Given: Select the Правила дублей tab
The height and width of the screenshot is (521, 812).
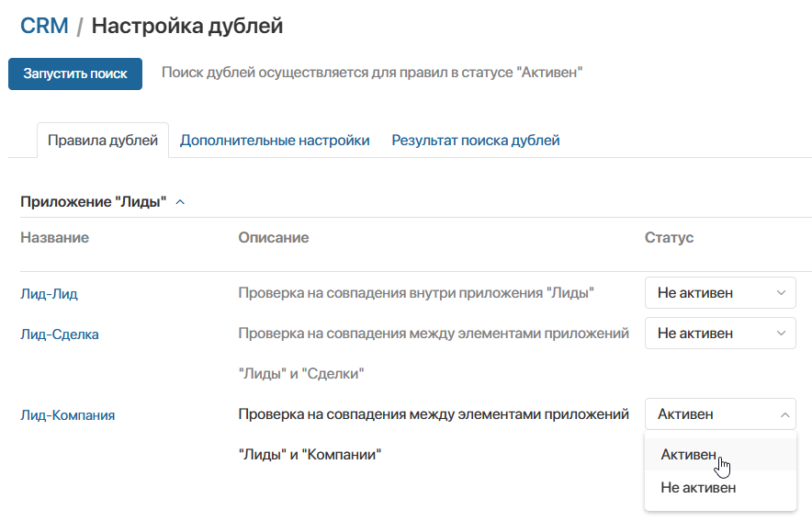Looking at the screenshot, I should click(x=103, y=141).
